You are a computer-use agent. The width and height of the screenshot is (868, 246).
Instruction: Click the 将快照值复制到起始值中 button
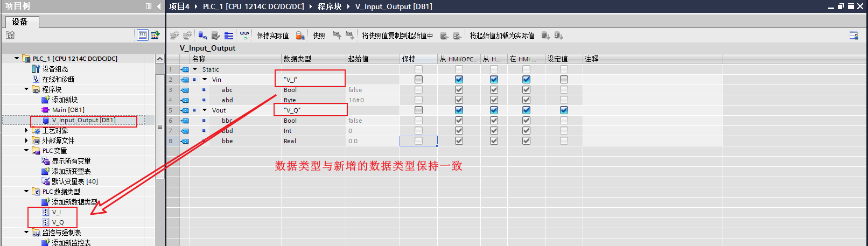click(397, 36)
